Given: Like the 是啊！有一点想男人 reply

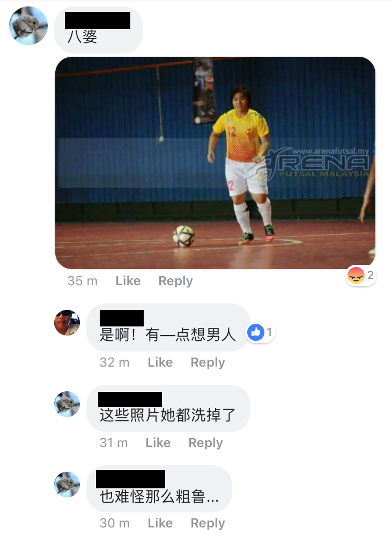Looking at the screenshot, I should click(x=160, y=362).
